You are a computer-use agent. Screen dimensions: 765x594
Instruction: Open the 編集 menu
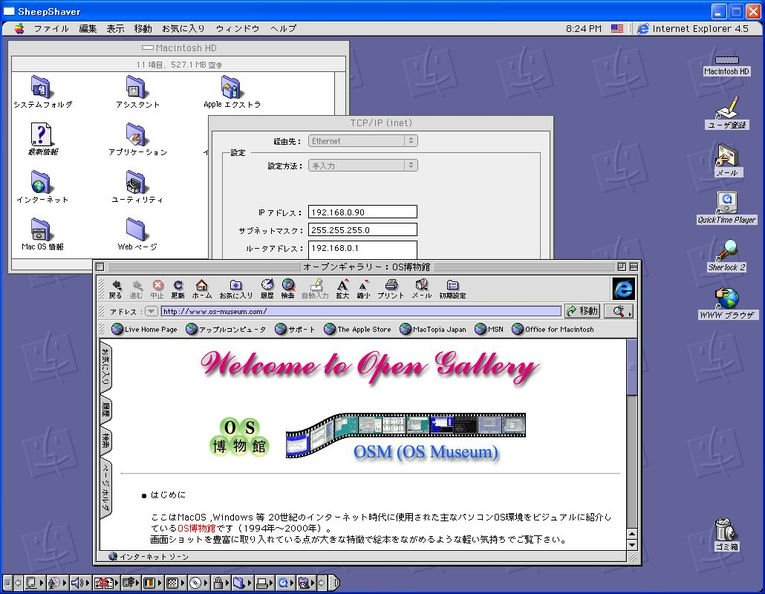(x=88, y=29)
